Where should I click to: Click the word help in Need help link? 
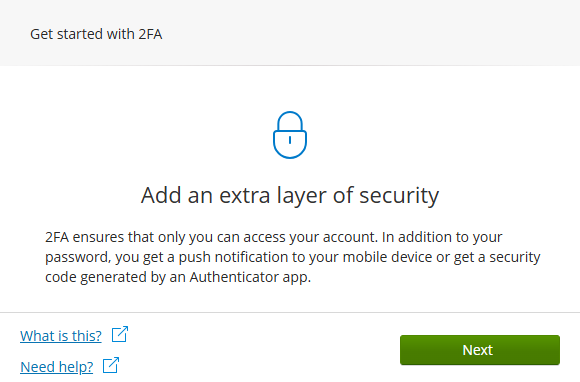point(75,367)
